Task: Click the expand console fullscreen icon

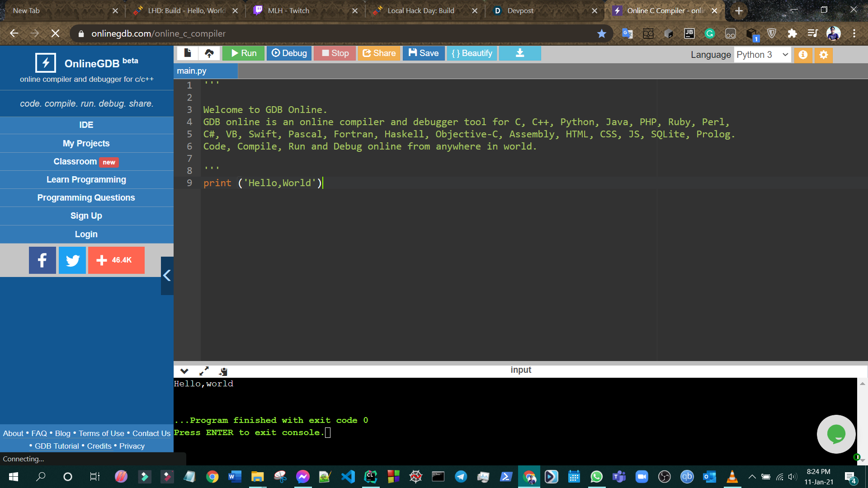Action: click(204, 371)
